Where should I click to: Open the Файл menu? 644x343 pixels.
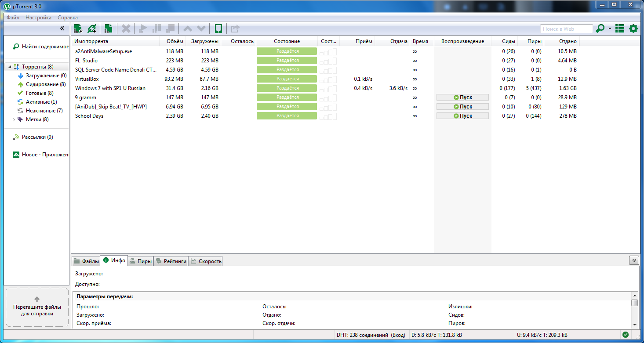point(13,18)
